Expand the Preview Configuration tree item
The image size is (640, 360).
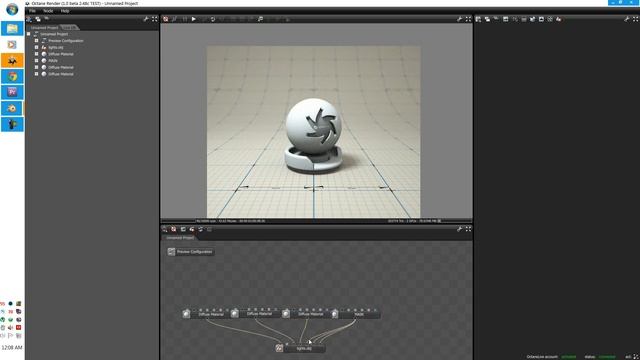click(x=36, y=40)
